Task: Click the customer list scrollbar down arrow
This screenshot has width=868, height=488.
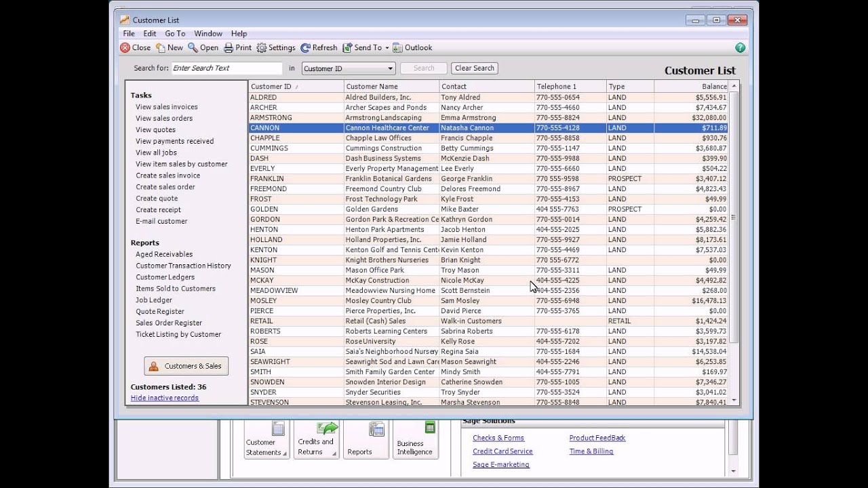Action: [733, 401]
